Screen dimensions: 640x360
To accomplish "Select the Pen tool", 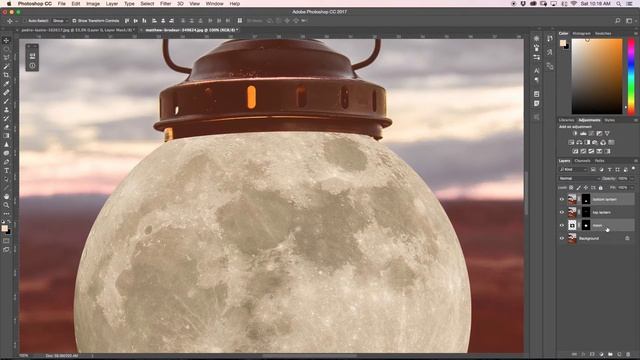I will [x=6, y=162].
